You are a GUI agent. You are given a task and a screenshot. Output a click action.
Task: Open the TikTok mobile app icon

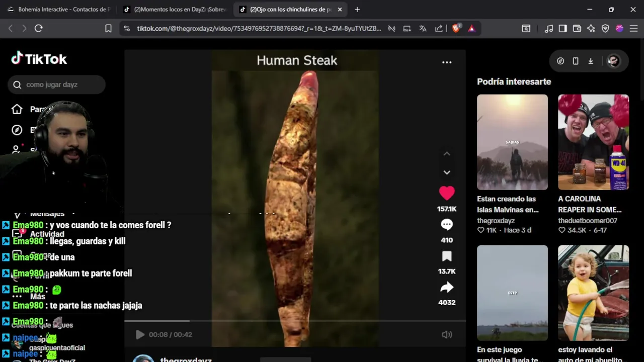coord(576,61)
